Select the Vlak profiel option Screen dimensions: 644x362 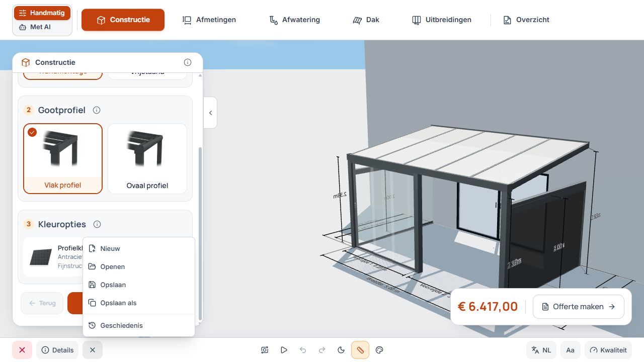coord(63,159)
